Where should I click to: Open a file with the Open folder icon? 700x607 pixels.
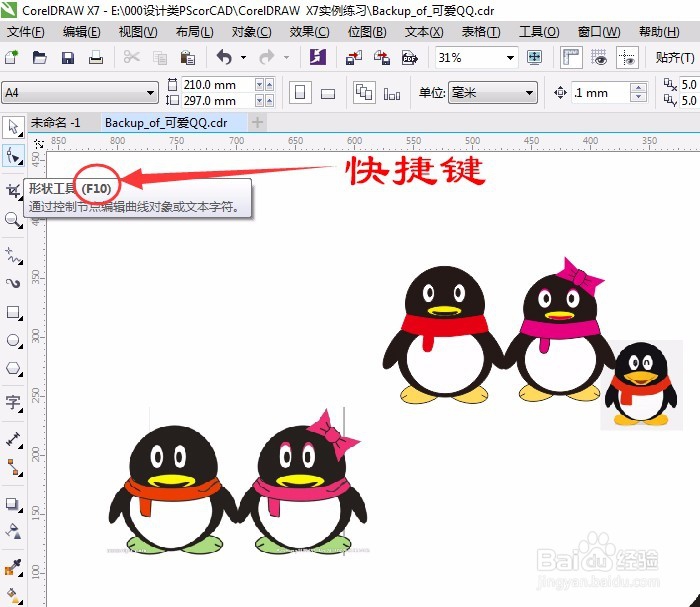(39, 58)
